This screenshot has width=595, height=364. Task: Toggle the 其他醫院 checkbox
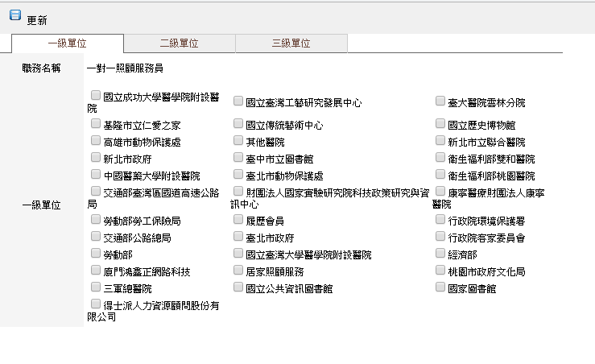pos(238,141)
